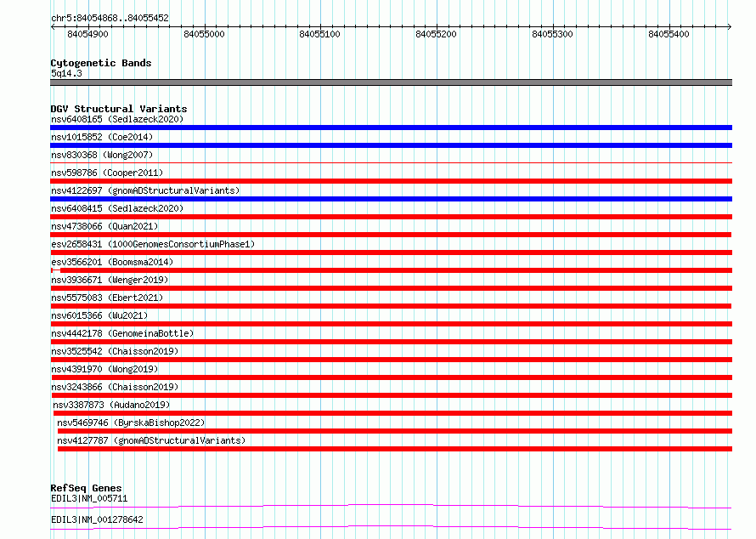Image resolution: width=756 pixels, height=539 pixels.
Task: Open esv2658431 (1000GenomesConsortiumPhase1) label
Action: [153, 244]
